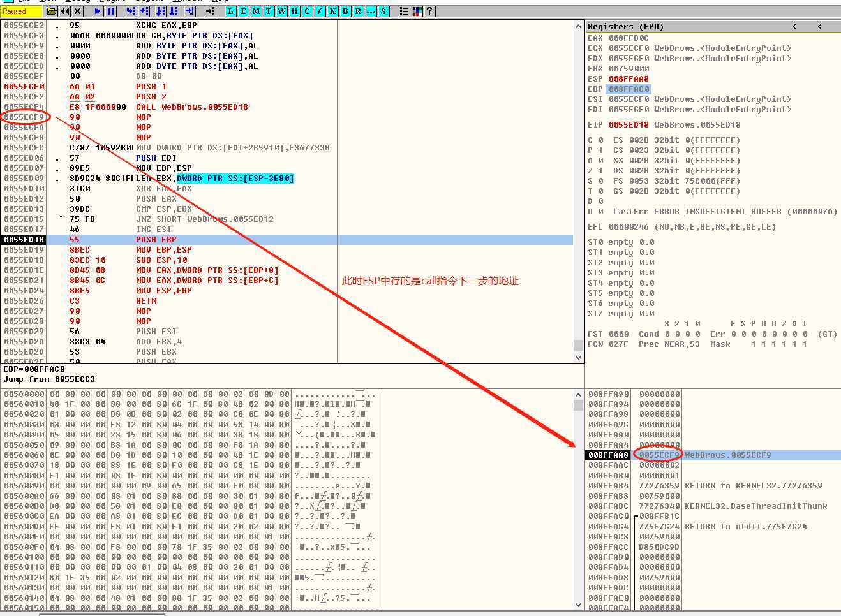841x616 pixels.
Task: Select the RETN instruction at 0055ED26
Action: (x=287, y=301)
